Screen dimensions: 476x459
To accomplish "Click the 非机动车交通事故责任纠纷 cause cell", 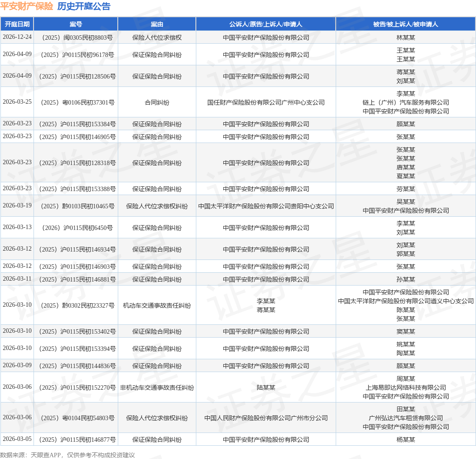I will click(157, 388).
